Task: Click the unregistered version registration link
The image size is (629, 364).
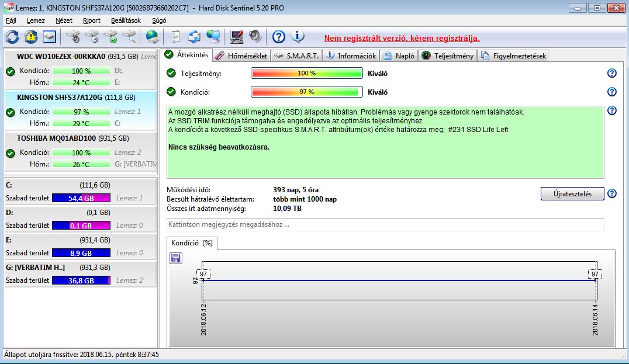Action: [402, 38]
